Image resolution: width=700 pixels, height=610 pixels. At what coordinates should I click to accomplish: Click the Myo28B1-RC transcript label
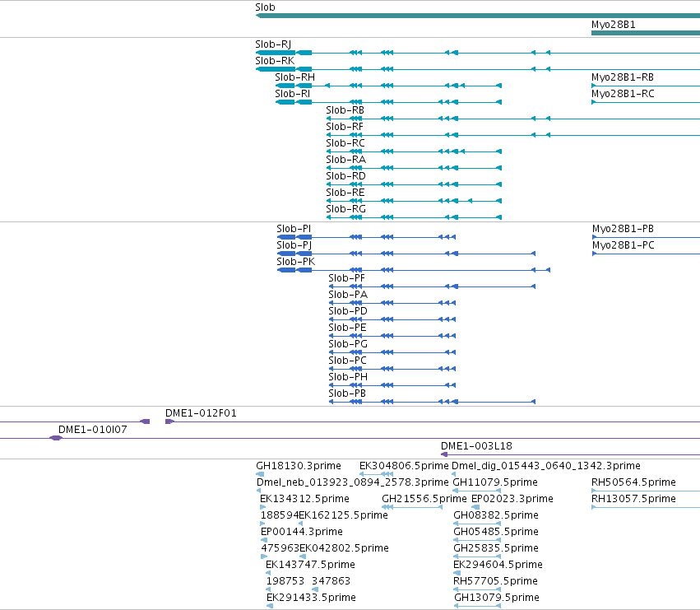click(x=623, y=94)
